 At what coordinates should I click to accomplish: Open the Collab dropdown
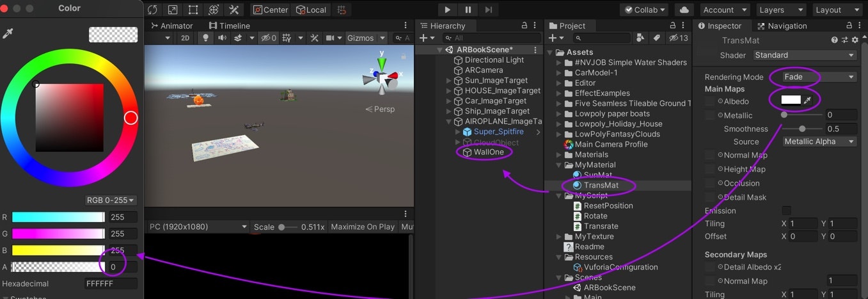[x=643, y=10]
